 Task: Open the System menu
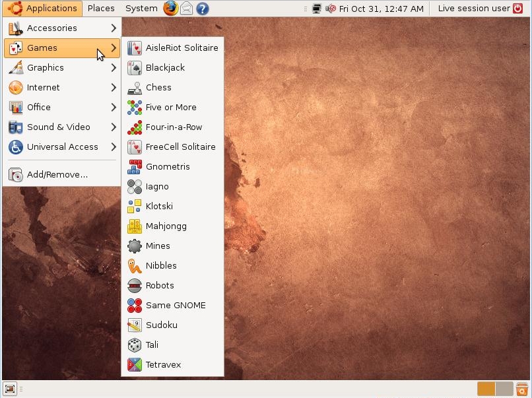141,9
